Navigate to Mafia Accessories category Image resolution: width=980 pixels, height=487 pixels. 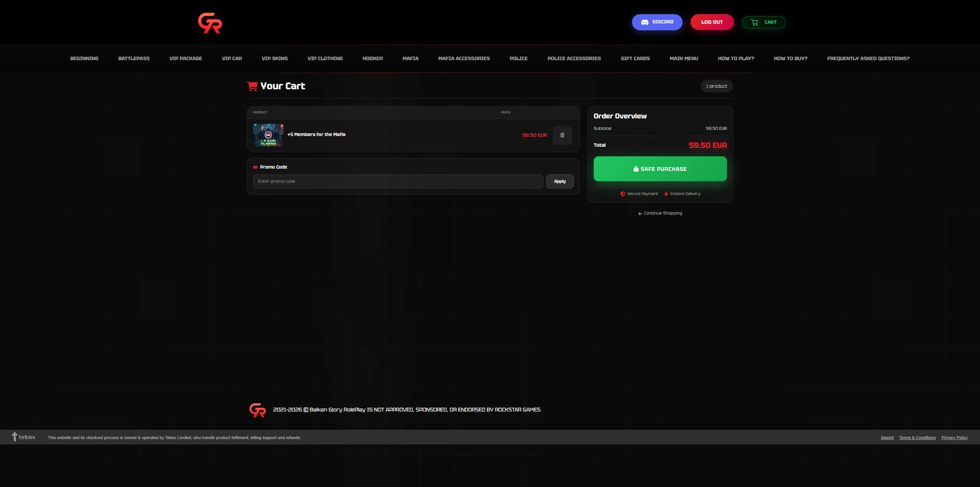464,59
